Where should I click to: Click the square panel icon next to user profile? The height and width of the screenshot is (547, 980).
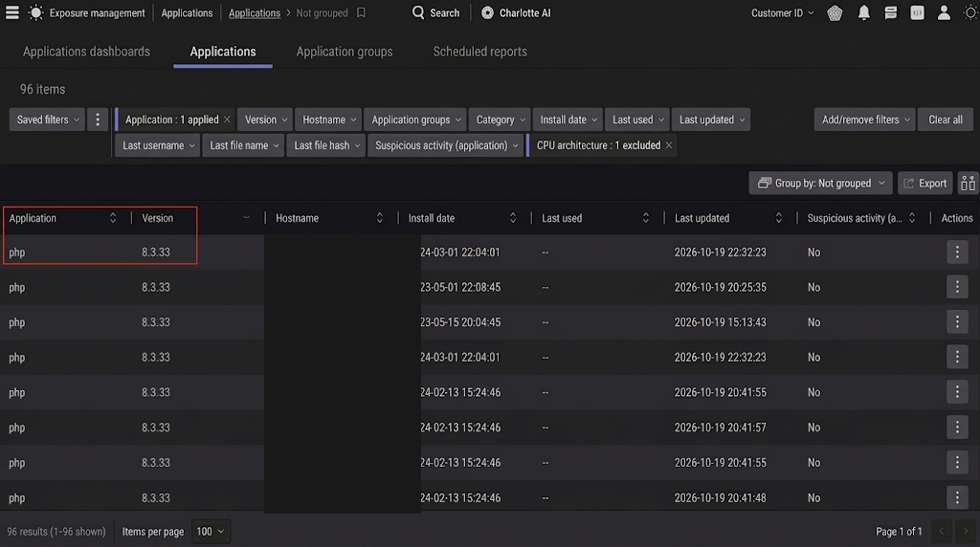pos(917,12)
